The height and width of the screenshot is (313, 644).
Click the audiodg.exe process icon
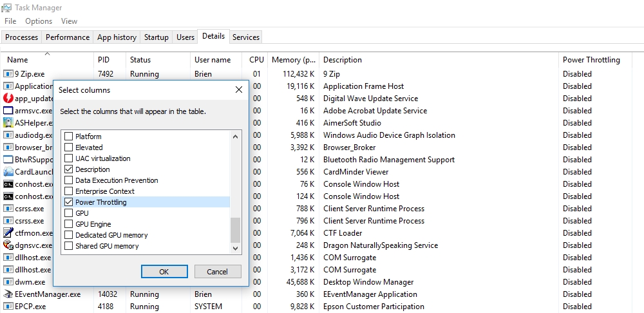[8, 135]
